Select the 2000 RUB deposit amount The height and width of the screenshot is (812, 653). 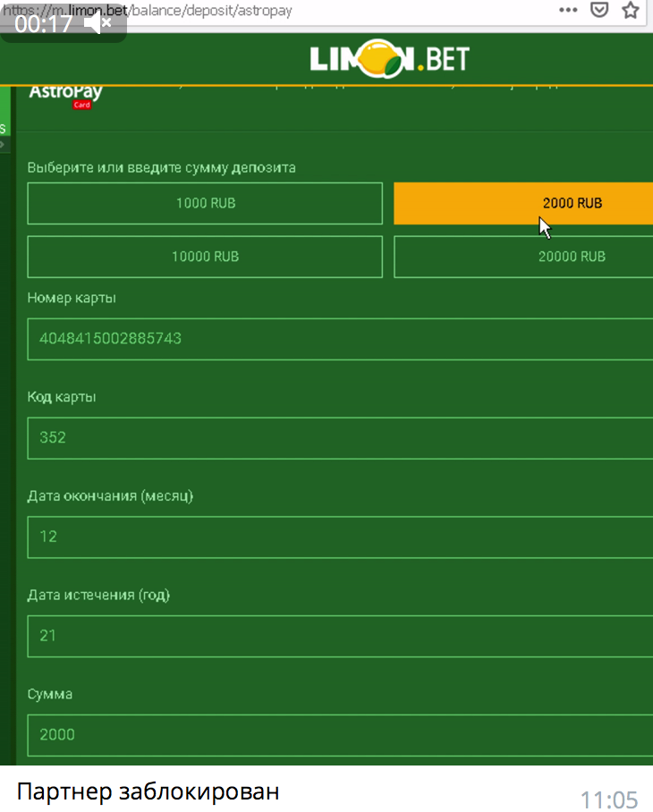click(x=523, y=203)
